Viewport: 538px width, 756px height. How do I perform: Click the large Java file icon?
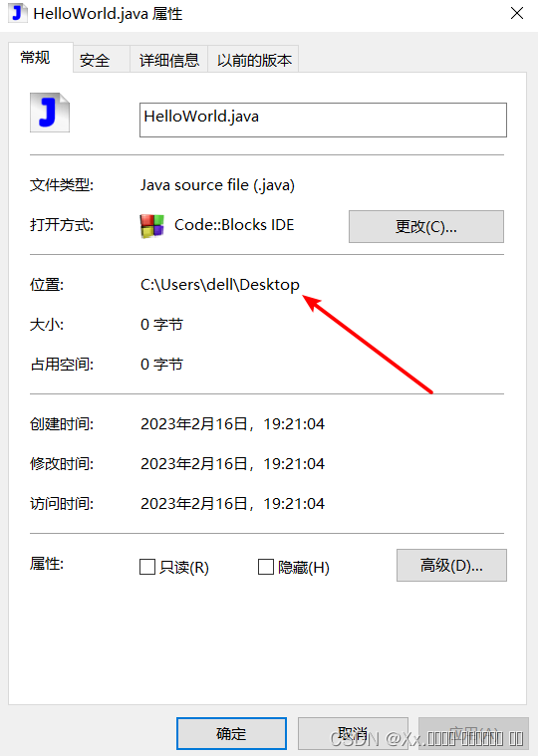pos(50,113)
